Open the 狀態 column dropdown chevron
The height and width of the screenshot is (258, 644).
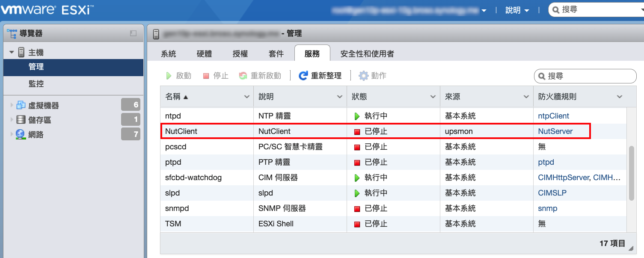[x=433, y=97]
